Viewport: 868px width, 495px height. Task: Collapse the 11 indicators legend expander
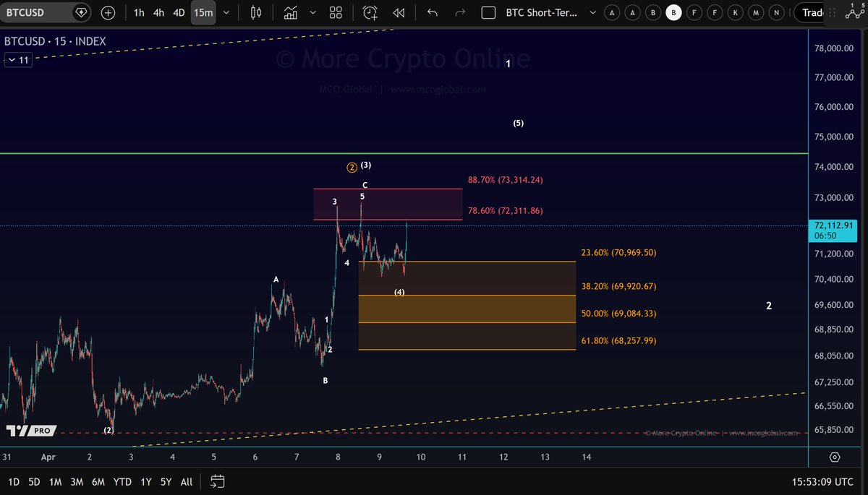(x=18, y=60)
